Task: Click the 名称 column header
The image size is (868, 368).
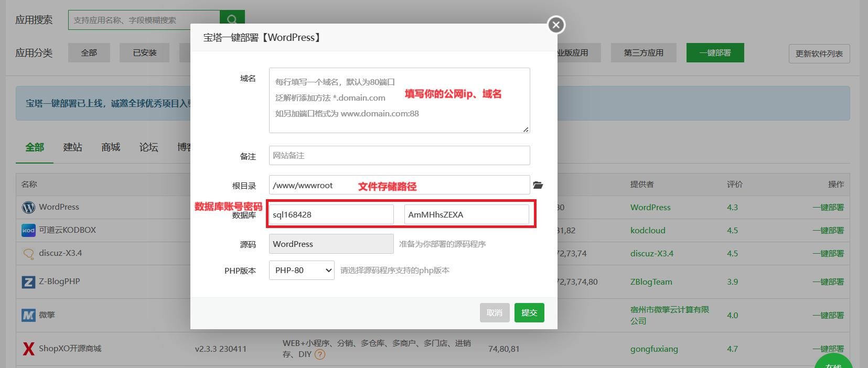Action: point(29,185)
